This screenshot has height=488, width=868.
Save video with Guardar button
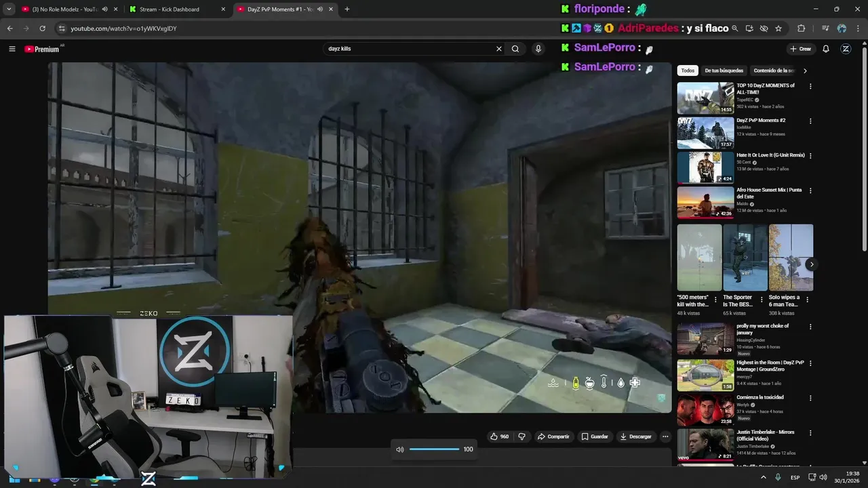(595, 436)
